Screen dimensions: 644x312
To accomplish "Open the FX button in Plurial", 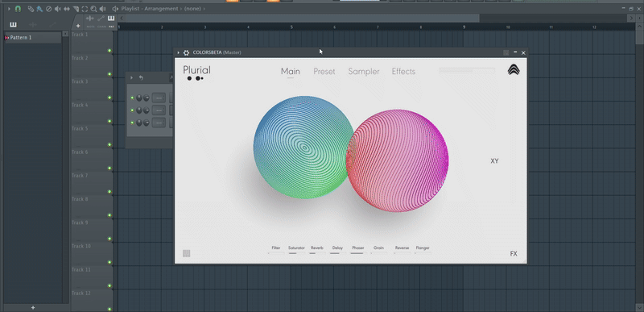I will click(514, 254).
